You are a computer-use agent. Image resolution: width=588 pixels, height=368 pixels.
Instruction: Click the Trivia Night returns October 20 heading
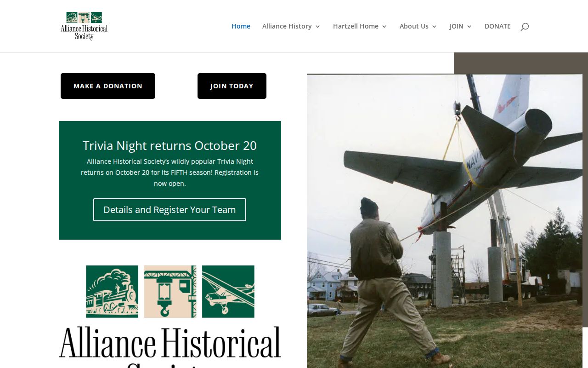[170, 145]
